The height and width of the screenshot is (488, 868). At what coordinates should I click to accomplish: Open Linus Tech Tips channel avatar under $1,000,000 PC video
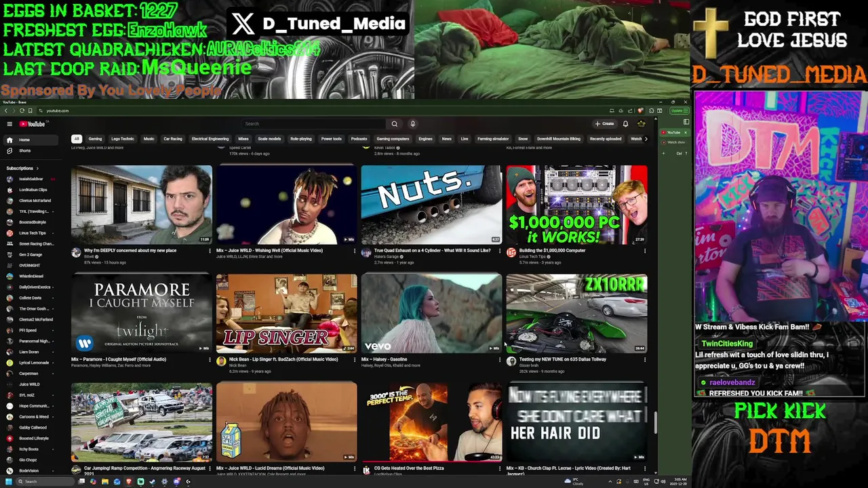(511, 253)
